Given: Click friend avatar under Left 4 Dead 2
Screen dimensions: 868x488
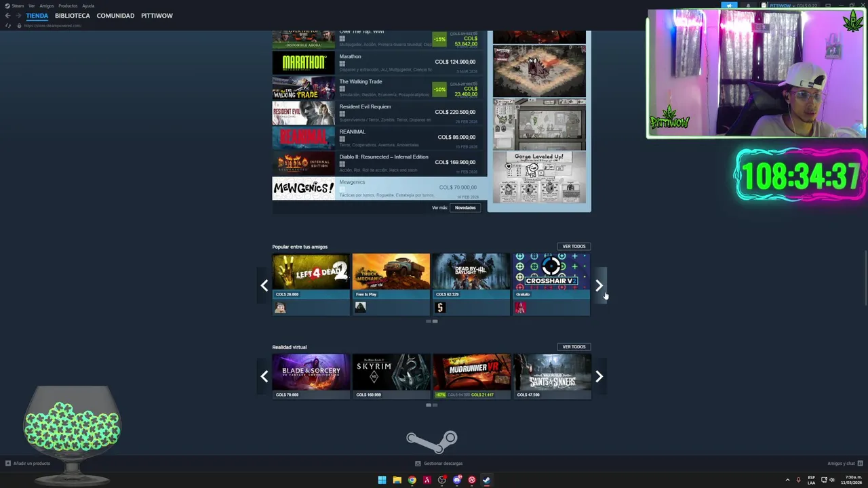Looking at the screenshot, I should click(x=280, y=308).
